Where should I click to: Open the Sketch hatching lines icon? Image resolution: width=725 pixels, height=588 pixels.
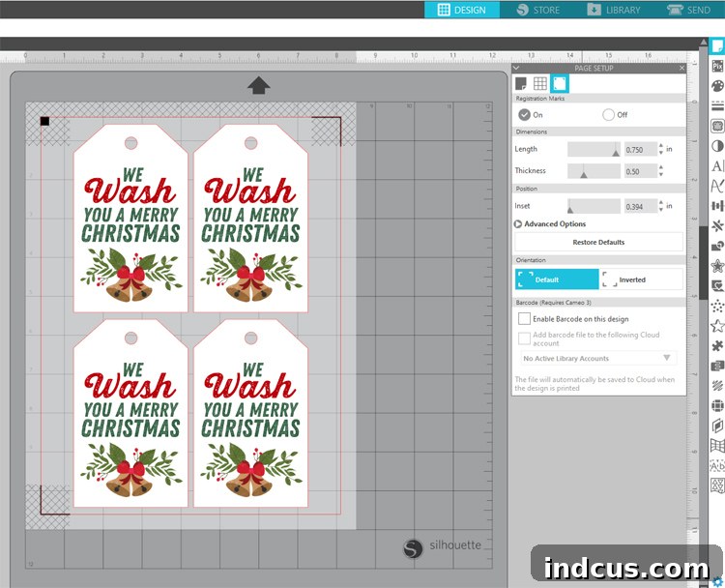(x=717, y=385)
